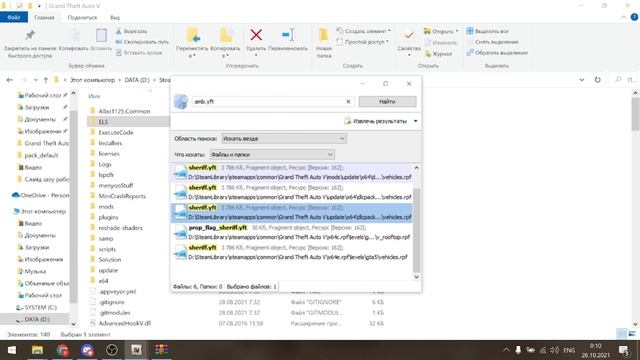Click Этот компьютер in the breadcrumb
The width and height of the screenshot is (640, 360).
click(92, 80)
